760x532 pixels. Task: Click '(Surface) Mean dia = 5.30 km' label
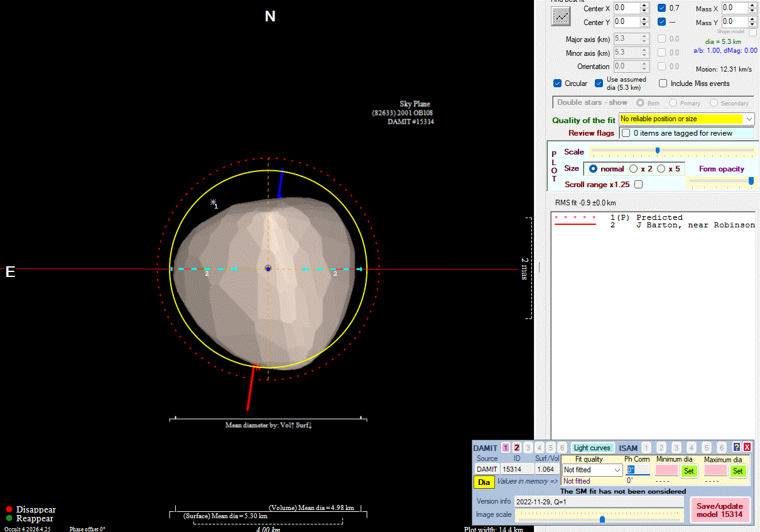(x=225, y=516)
